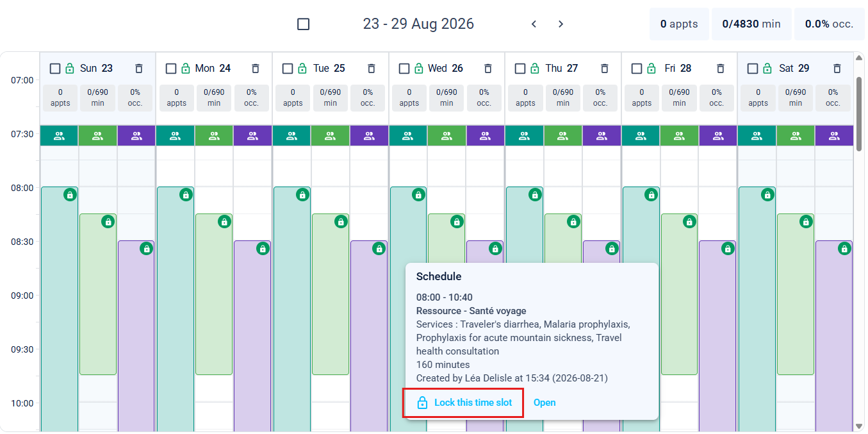Delete Sunday 23 schedule with trash icon
The image size is (868, 434).
click(139, 69)
